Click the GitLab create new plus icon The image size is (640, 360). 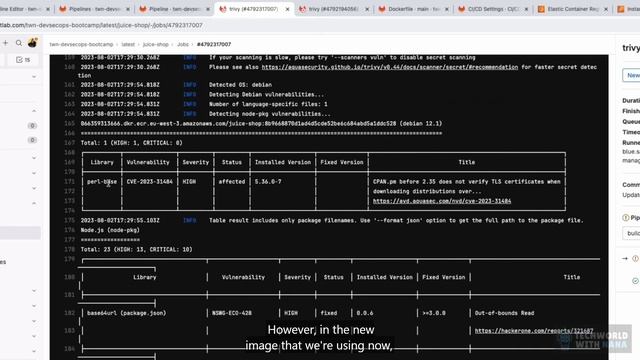[x=5, y=43]
